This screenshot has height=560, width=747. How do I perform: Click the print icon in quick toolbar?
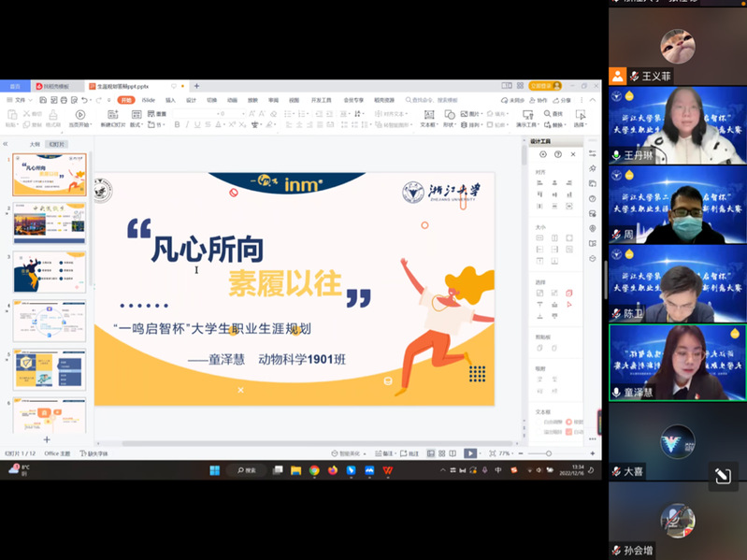tap(64, 100)
